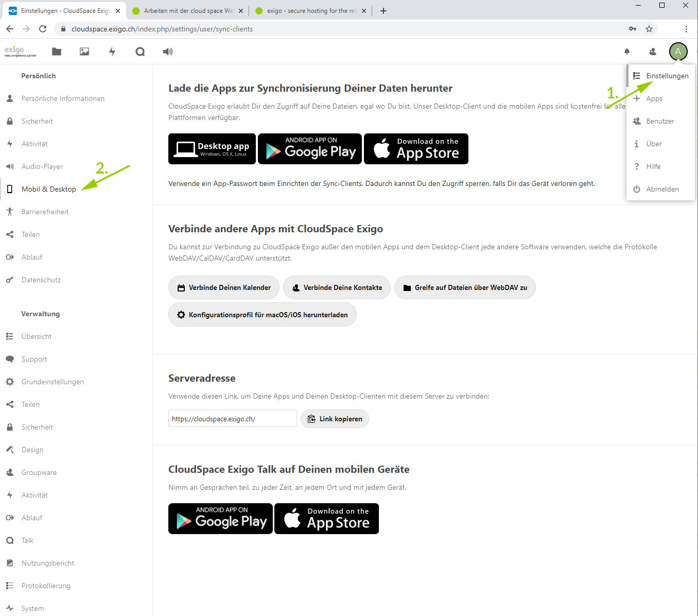698x616 pixels.
Task: Open Grundeinstellungen in sidebar
Action: [x=76, y=382]
